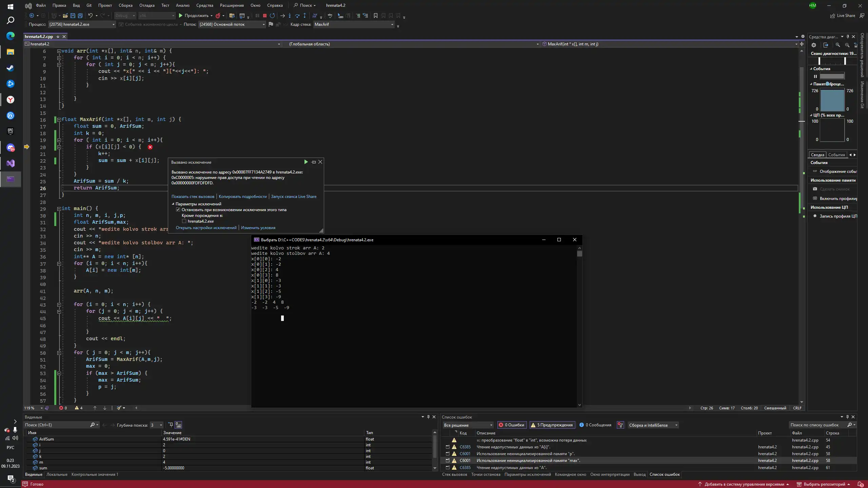The image size is (868, 488).
Task: Click Live Share button
Action: pos(843,16)
